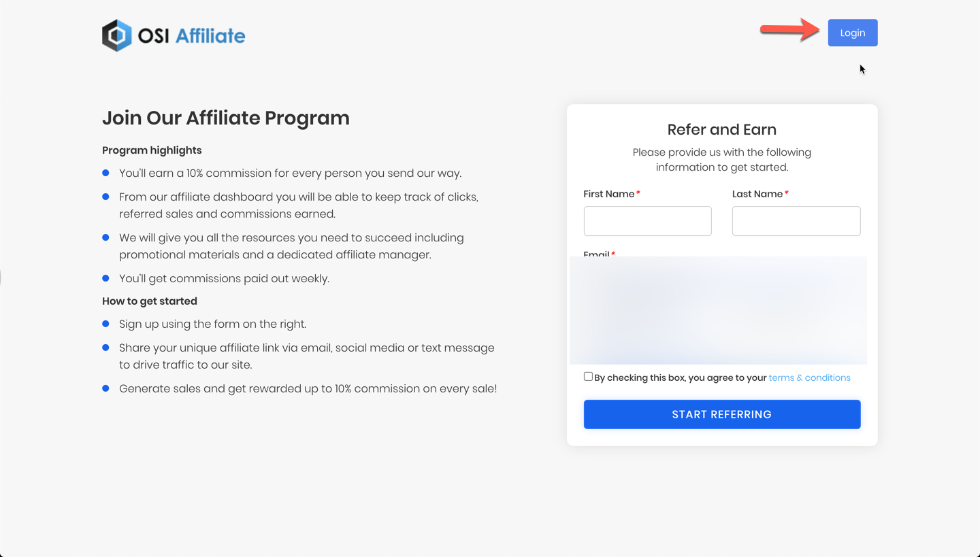This screenshot has height=557, width=980.
Task: Click the red asterisk next to First Name
Action: click(638, 192)
